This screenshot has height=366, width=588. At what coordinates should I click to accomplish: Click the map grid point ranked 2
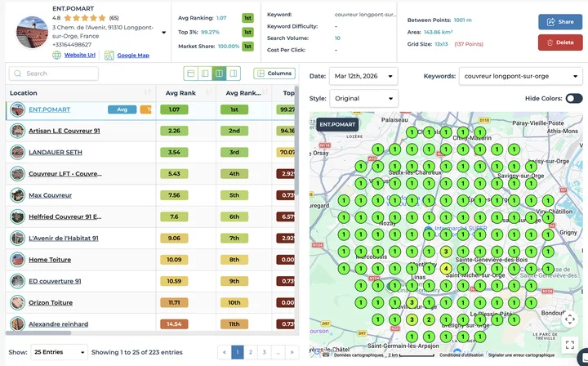(429, 320)
